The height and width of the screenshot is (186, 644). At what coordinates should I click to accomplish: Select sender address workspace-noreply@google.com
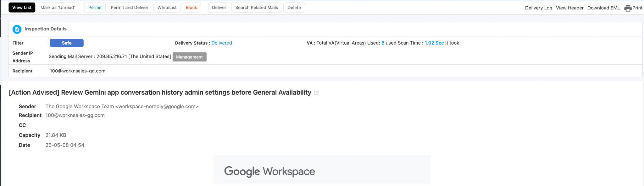click(157, 107)
